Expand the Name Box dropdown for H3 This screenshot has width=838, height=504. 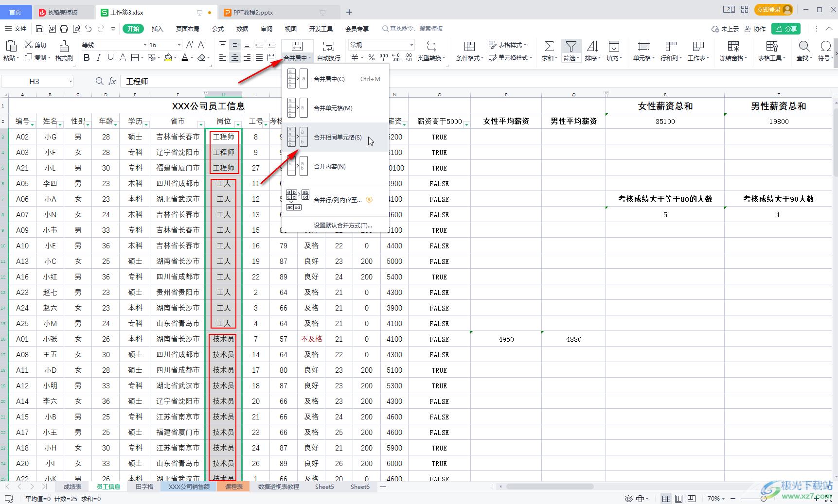tap(71, 81)
